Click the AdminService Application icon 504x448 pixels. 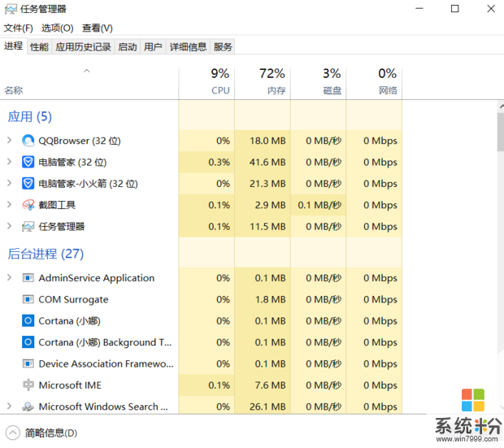pyautogui.click(x=28, y=278)
